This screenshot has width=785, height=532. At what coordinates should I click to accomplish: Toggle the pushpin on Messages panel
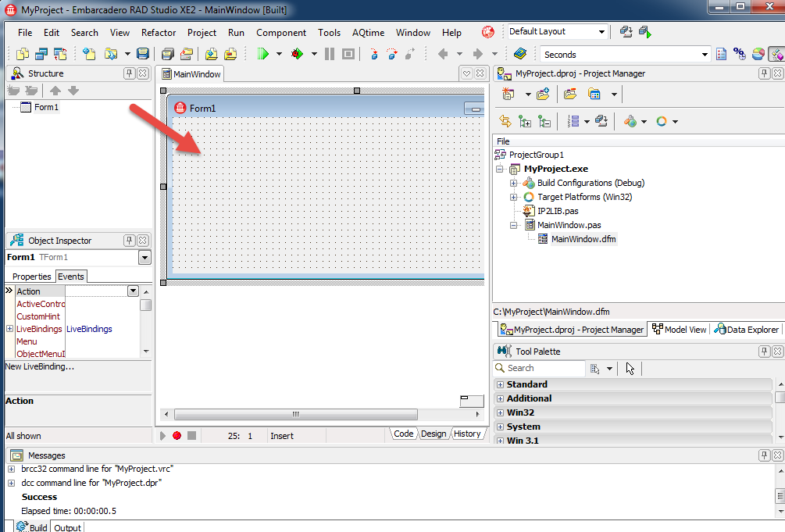coord(764,455)
